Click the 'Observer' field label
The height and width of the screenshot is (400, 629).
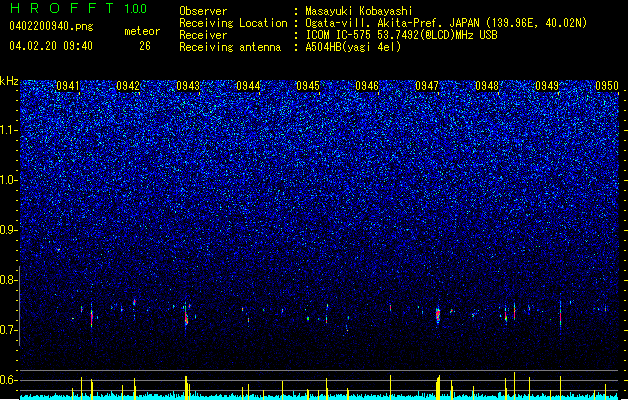[203, 11]
